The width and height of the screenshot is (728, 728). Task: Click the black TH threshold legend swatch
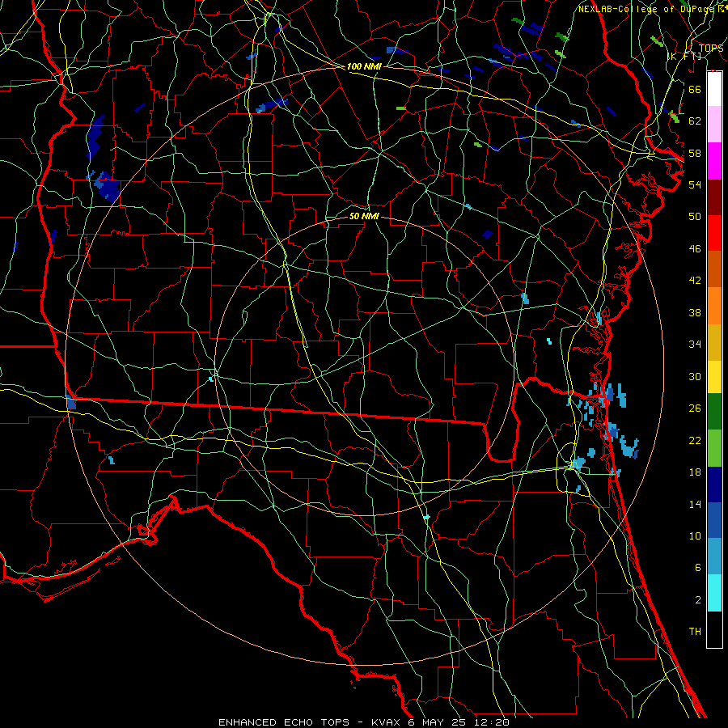pyautogui.click(x=714, y=629)
